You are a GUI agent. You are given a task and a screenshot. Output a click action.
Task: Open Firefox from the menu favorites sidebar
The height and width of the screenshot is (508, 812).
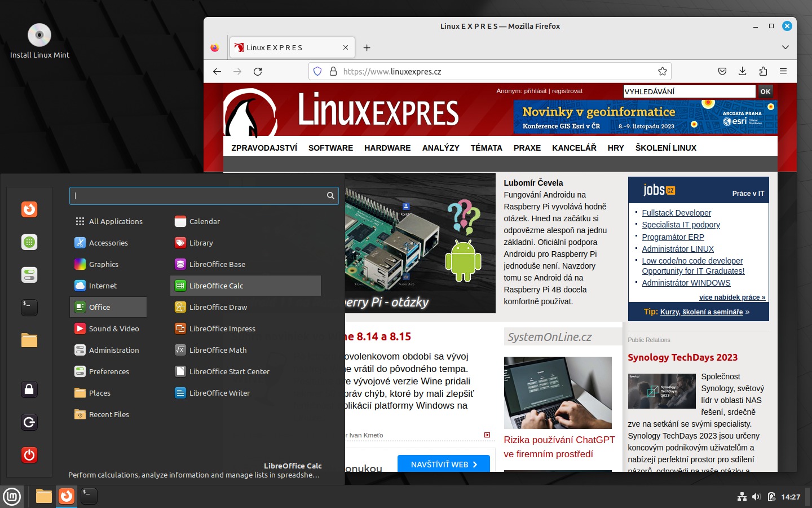click(x=29, y=209)
